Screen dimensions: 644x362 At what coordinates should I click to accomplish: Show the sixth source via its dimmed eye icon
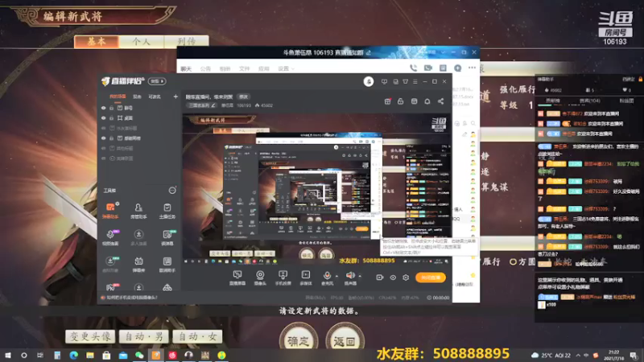pyautogui.click(x=104, y=158)
